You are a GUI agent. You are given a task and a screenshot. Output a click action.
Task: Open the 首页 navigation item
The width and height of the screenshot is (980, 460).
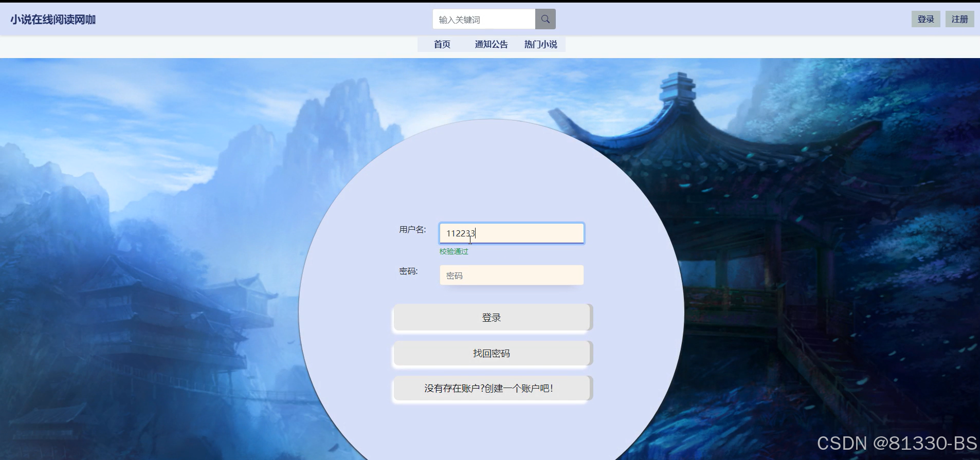pos(442,44)
